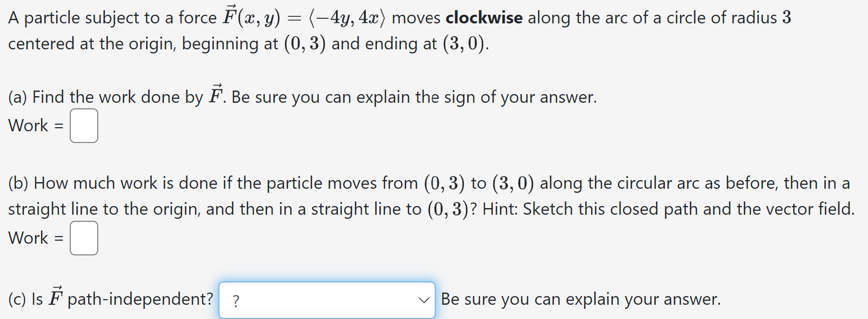Click inside the Work answer box for part (a)
Screen dimensions: 868x319
pos(84,126)
